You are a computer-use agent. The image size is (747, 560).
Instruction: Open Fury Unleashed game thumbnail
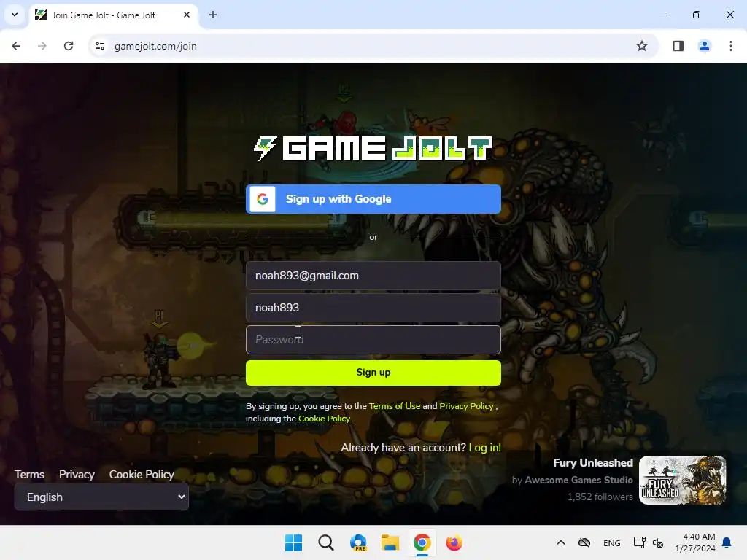pyautogui.click(x=682, y=480)
